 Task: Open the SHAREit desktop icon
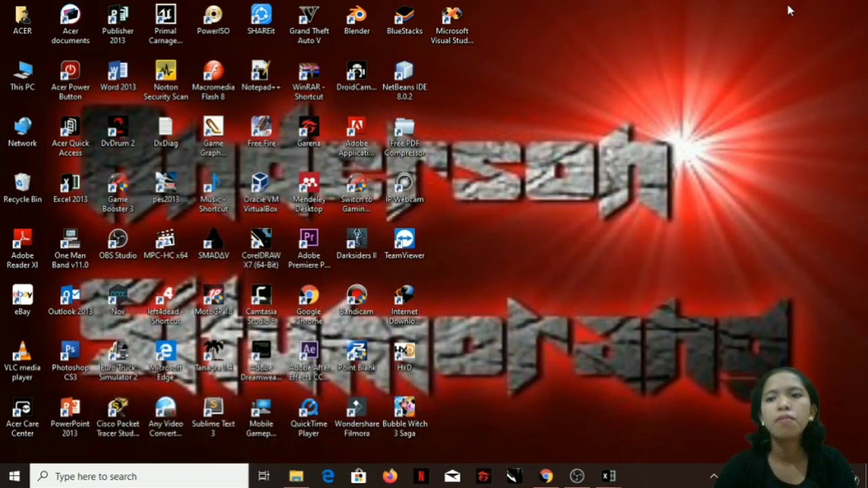click(x=261, y=20)
